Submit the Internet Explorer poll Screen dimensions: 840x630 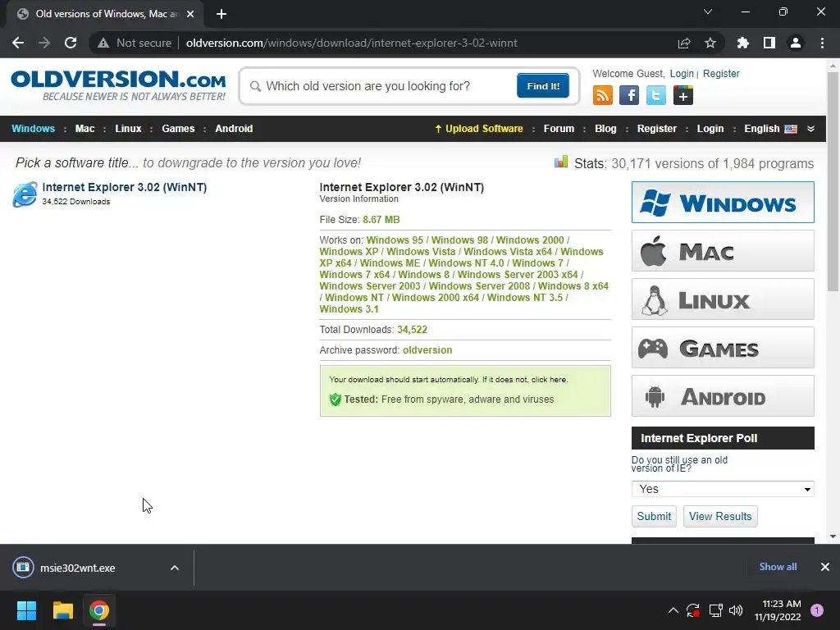(654, 517)
